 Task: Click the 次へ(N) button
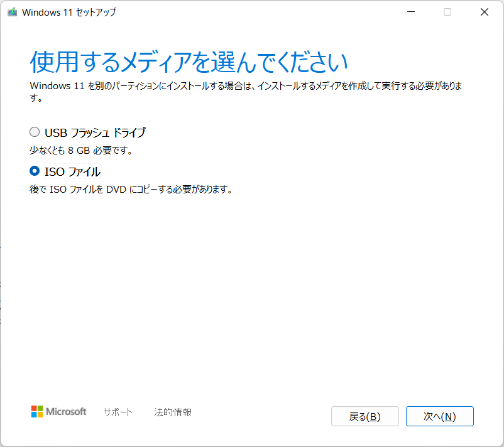click(439, 416)
